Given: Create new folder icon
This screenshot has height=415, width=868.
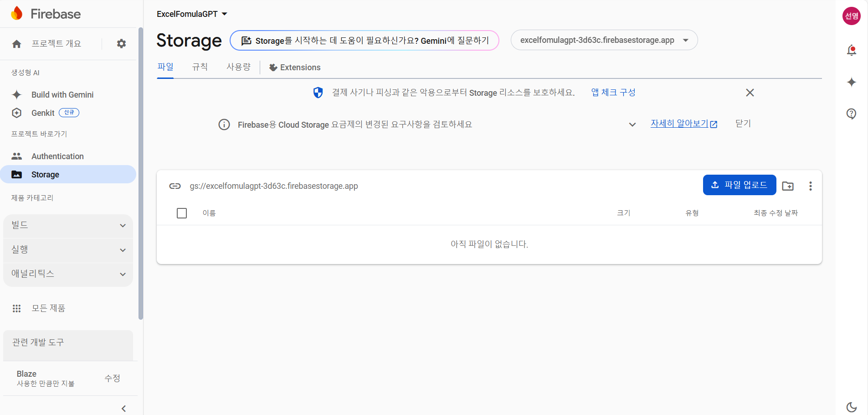Looking at the screenshot, I should pyautogui.click(x=788, y=186).
